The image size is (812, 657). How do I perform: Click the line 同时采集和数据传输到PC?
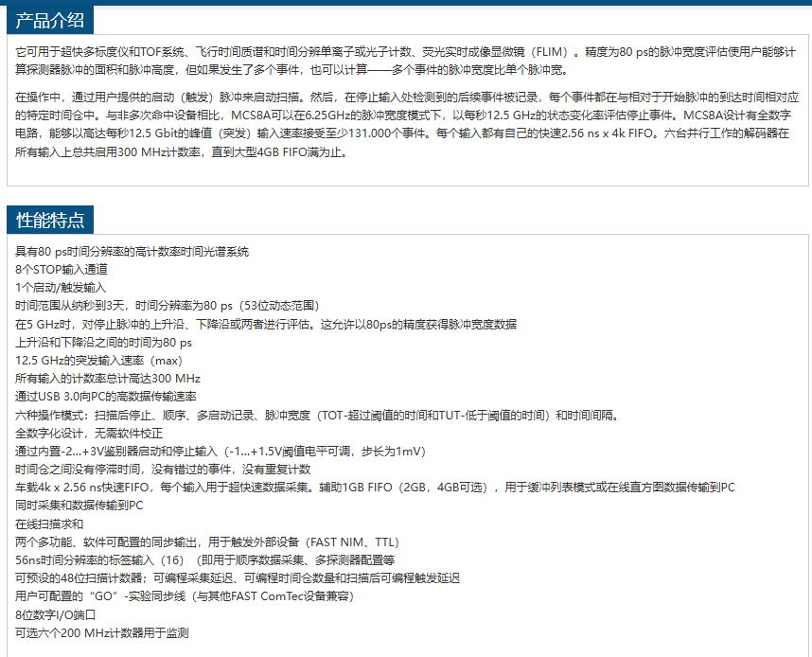[79, 506]
